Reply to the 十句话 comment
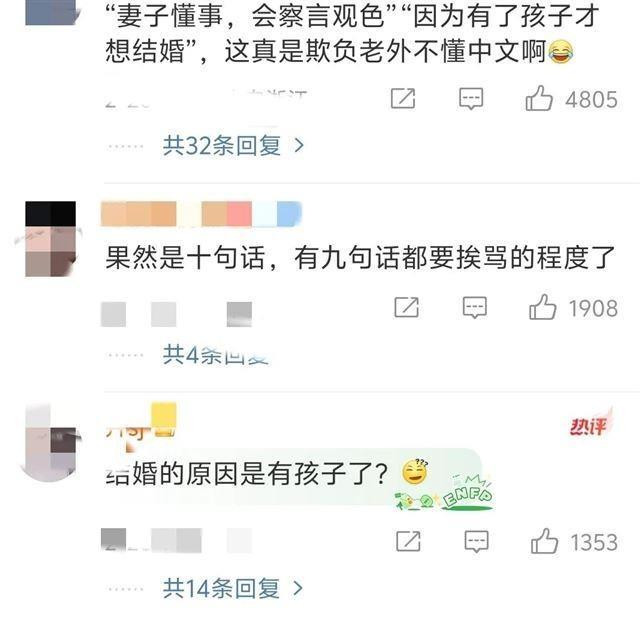This screenshot has height=624, width=640. coord(474,307)
